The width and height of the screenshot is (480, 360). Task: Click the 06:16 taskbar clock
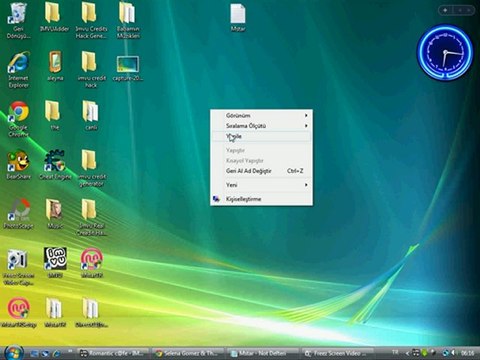[467, 353]
